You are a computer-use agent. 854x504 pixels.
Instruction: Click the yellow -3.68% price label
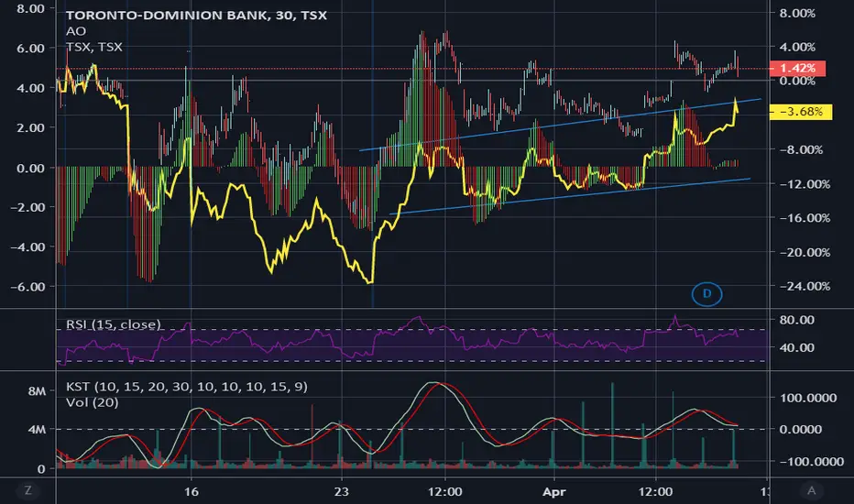801,112
